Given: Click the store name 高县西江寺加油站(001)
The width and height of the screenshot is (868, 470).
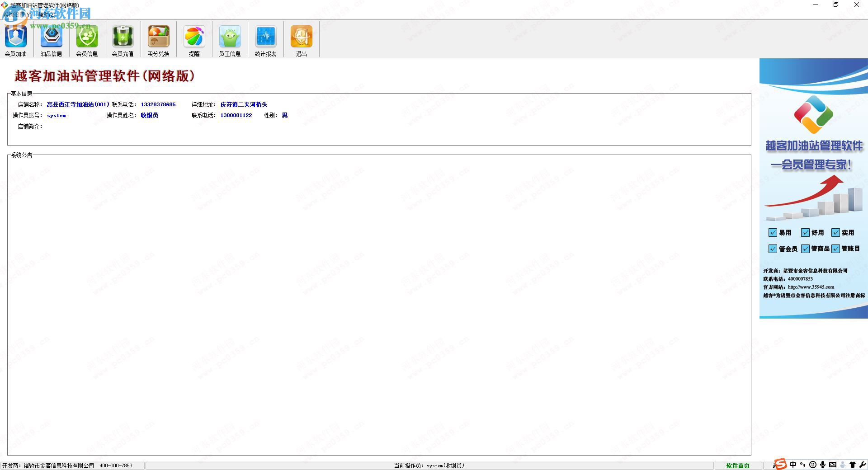Looking at the screenshot, I should click(78, 104).
